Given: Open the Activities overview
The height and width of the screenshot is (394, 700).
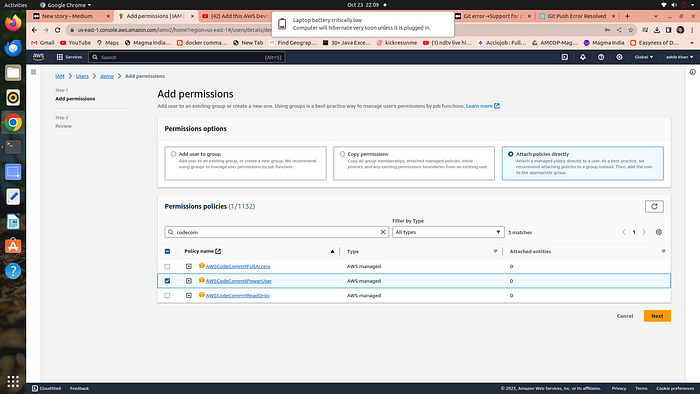Looking at the screenshot, I should (16, 5).
